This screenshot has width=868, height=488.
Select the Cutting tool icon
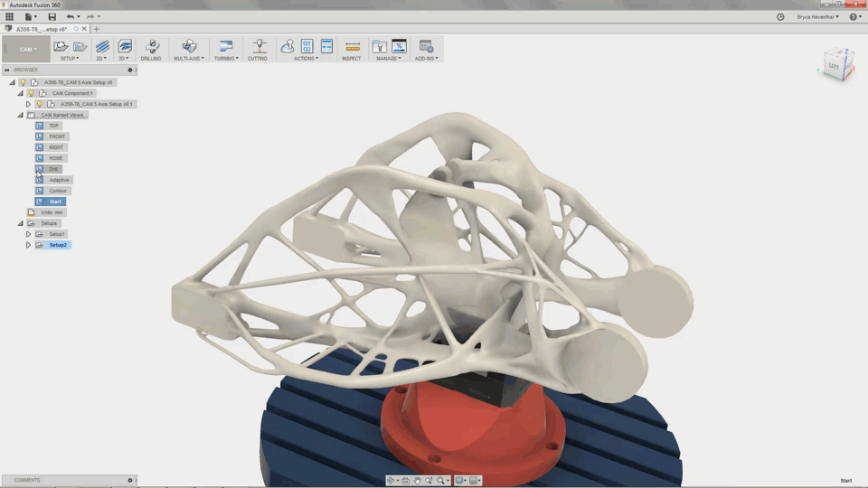tap(259, 46)
